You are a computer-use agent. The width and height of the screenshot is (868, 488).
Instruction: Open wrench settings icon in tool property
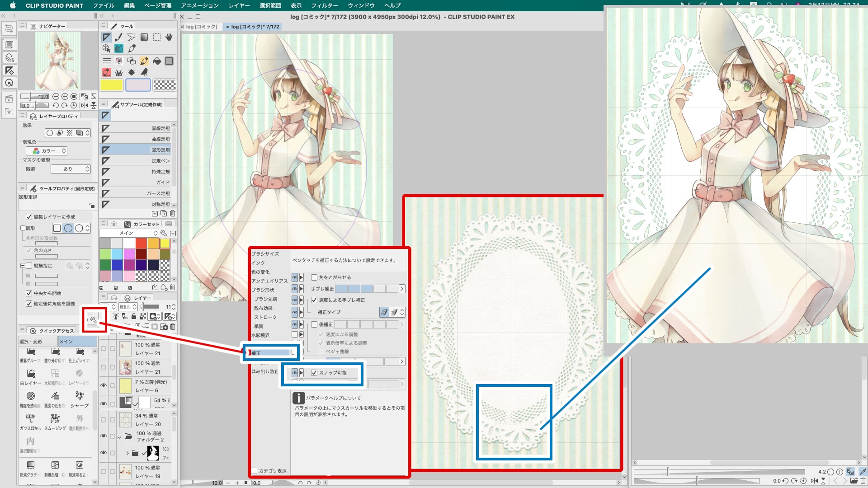[94, 320]
